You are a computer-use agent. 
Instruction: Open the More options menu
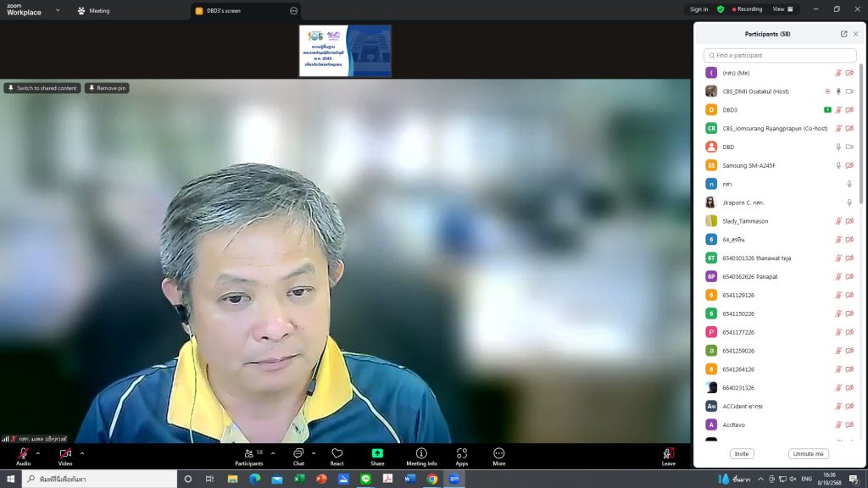tap(498, 456)
